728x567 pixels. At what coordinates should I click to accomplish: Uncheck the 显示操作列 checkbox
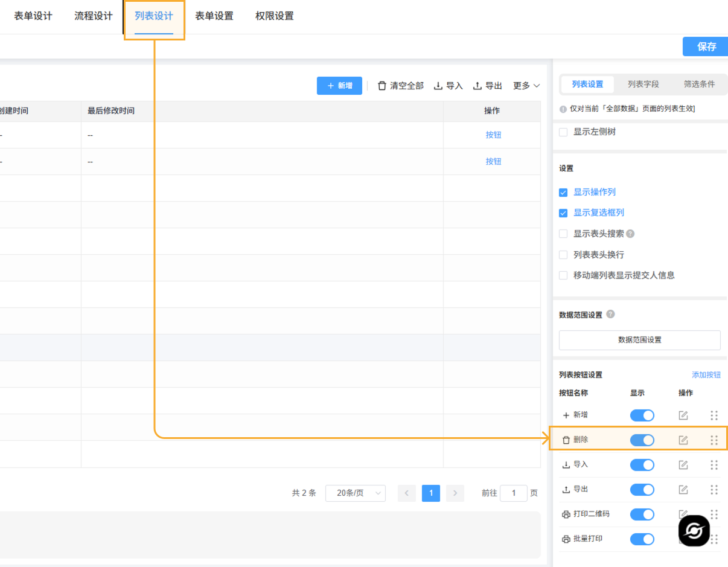tap(563, 193)
